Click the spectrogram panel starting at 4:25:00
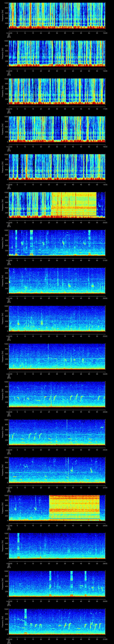The height and width of the screenshot is (644, 114). point(57,432)
